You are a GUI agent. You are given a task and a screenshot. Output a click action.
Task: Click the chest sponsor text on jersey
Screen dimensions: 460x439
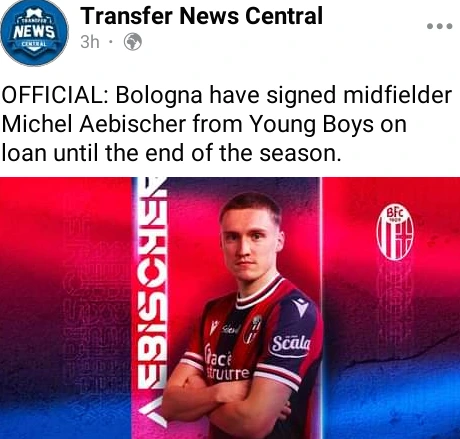pos(227,364)
